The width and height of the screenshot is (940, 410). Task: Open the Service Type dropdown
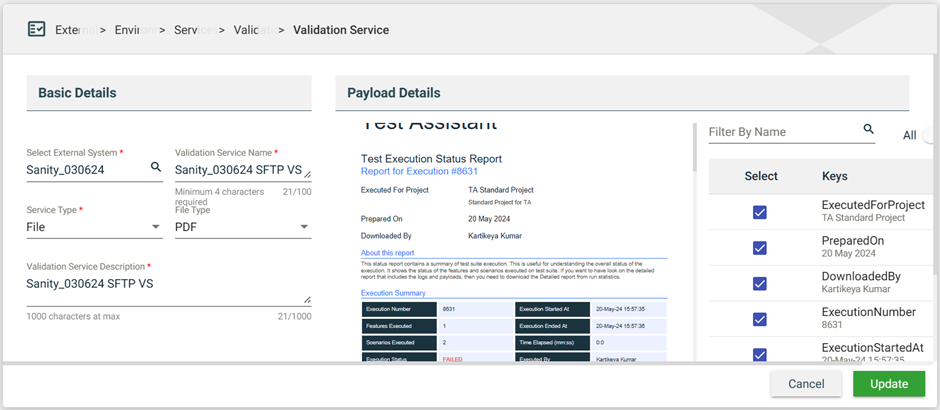pos(94,227)
